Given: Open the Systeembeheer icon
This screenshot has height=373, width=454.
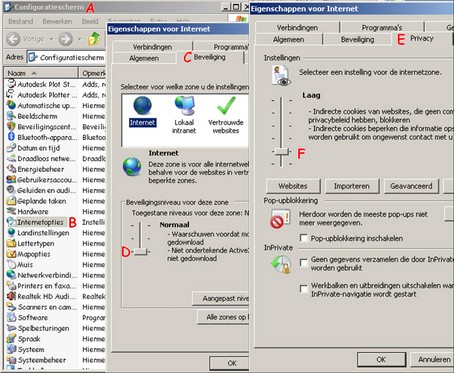Looking at the screenshot, I should click(x=12, y=360).
